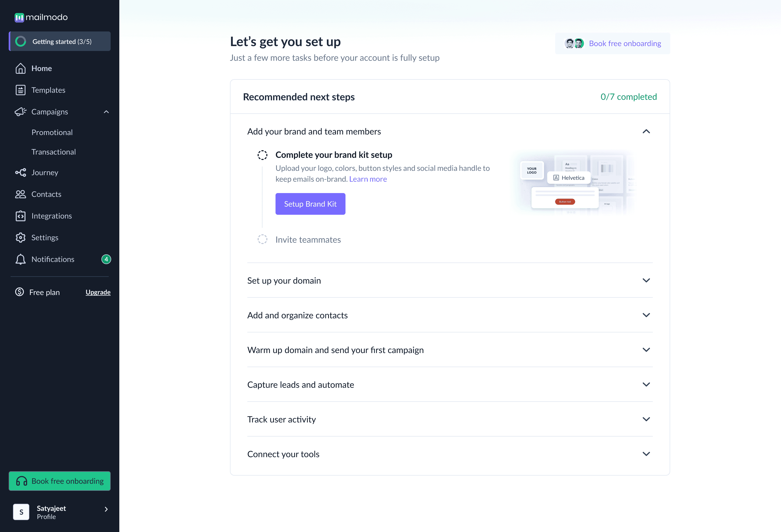Click the Settings gear icon
This screenshot has width=781, height=532.
click(x=21, y=238)
